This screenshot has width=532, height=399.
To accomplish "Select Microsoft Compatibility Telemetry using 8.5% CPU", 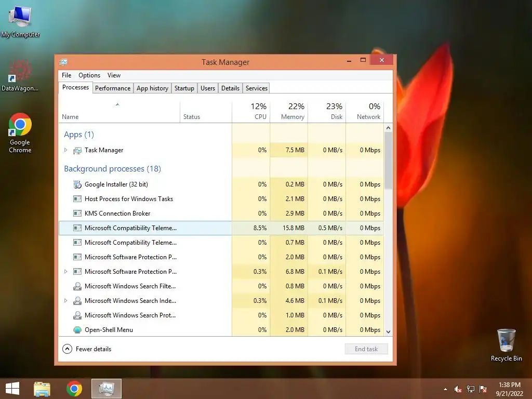I will click(221, 228).
